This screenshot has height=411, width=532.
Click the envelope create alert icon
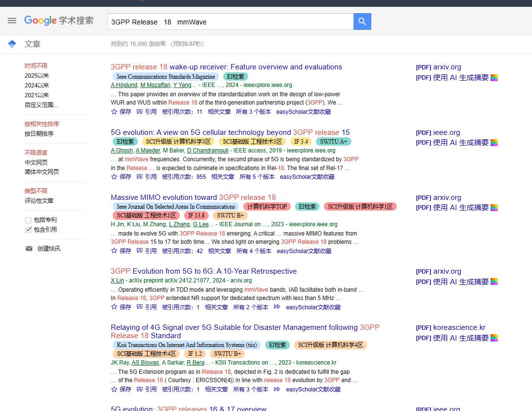coord(29,249)
